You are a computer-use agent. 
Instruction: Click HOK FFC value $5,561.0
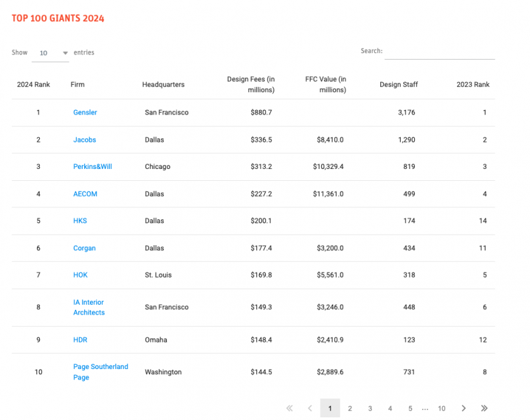click(330, 275)
